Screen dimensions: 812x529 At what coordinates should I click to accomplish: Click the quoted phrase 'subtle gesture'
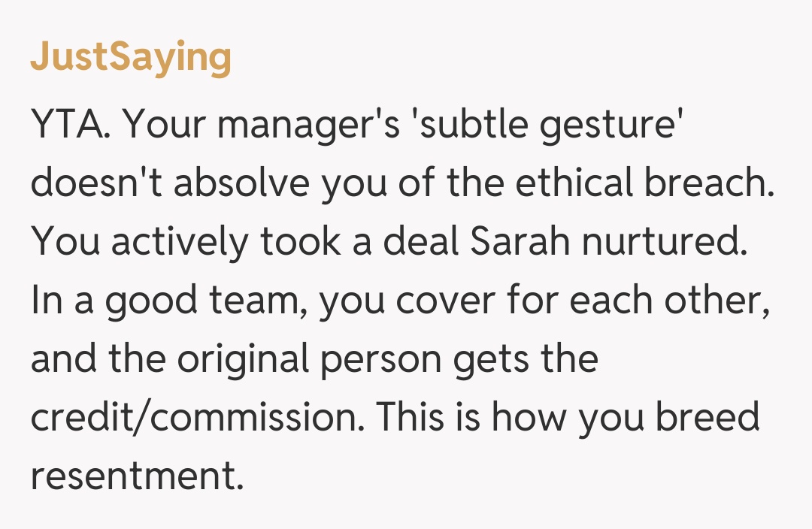[x=547, y=124]
